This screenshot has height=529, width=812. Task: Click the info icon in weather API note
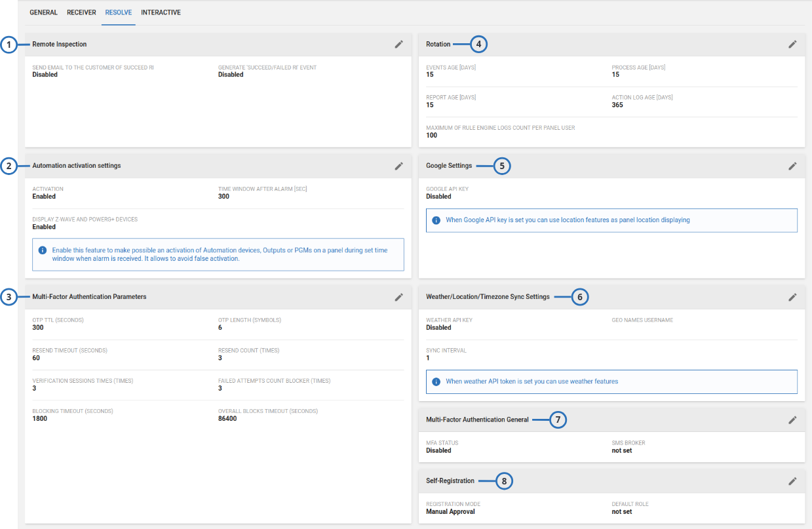click(x=436, y=382)
